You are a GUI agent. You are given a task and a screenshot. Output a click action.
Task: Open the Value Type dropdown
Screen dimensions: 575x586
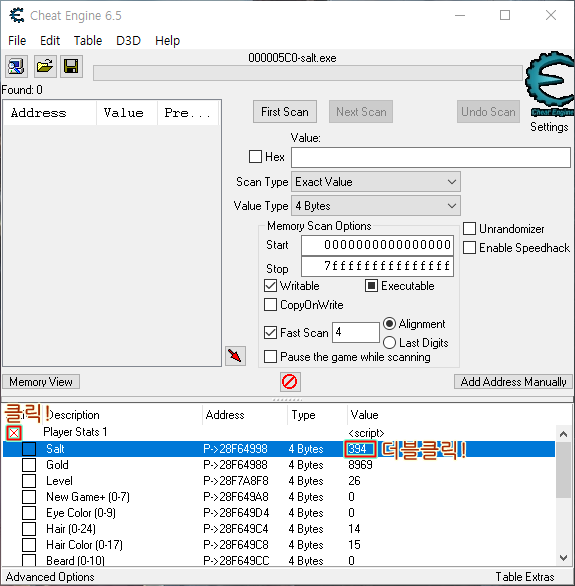(376, 206)
